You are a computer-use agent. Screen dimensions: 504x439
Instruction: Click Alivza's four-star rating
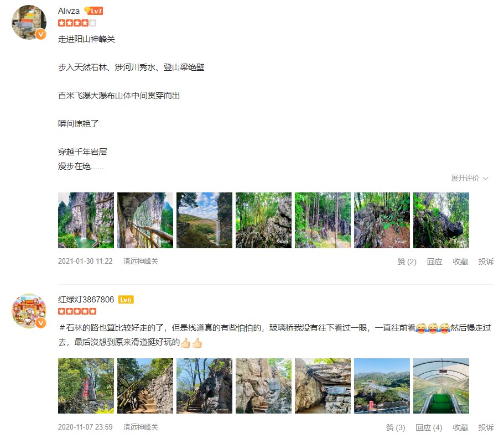coord(77,23)
